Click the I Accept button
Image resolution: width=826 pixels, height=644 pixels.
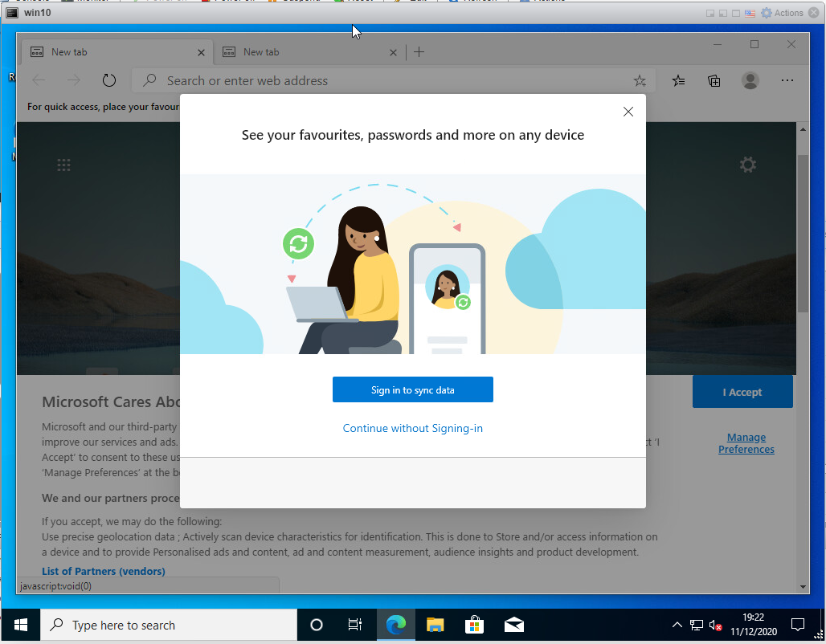742,392
